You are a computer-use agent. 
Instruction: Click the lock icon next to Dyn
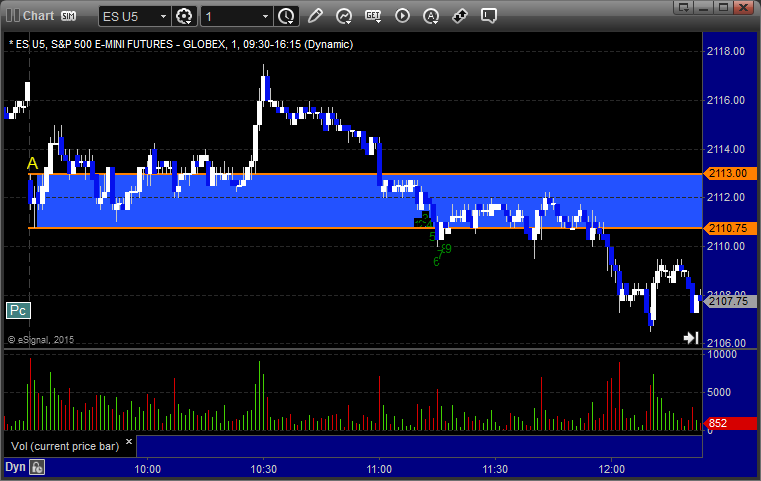[37, 467]
